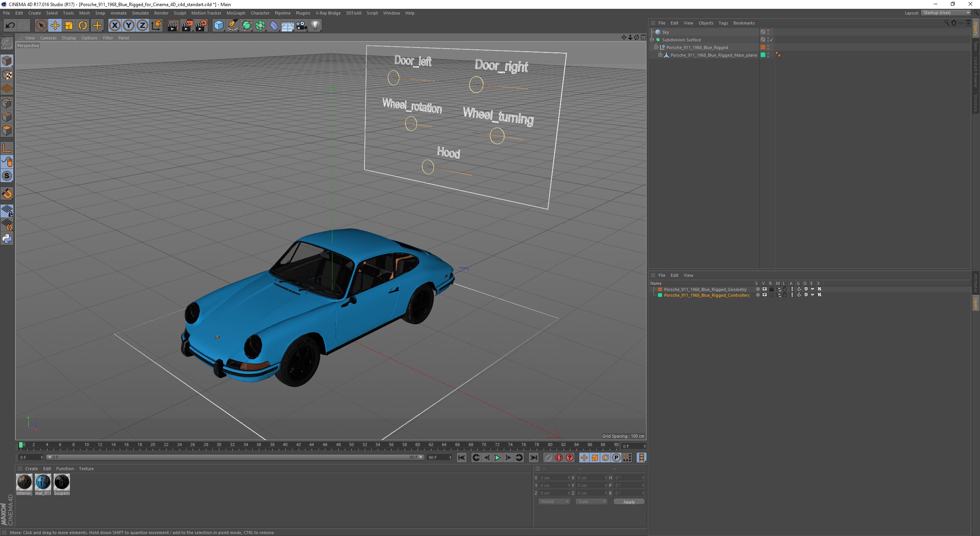Toggle view eye for Controllers layer
Screen dimensions: 980x536
pyautogui.click(x=764, y=295)
